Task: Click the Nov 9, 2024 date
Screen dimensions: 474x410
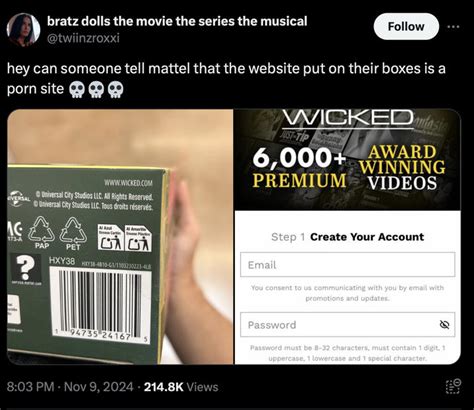Action: (x=98, y=387)
